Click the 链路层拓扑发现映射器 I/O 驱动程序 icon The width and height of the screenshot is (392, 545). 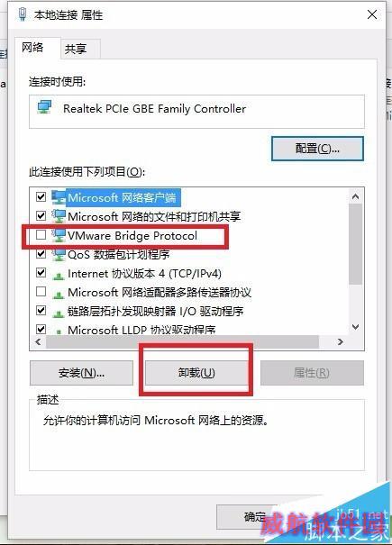58,313
